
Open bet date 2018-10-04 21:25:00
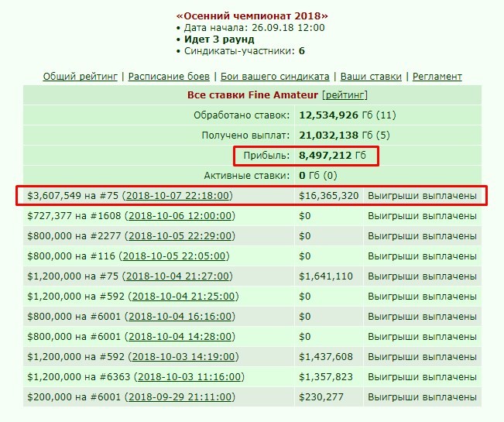(183, 297)
